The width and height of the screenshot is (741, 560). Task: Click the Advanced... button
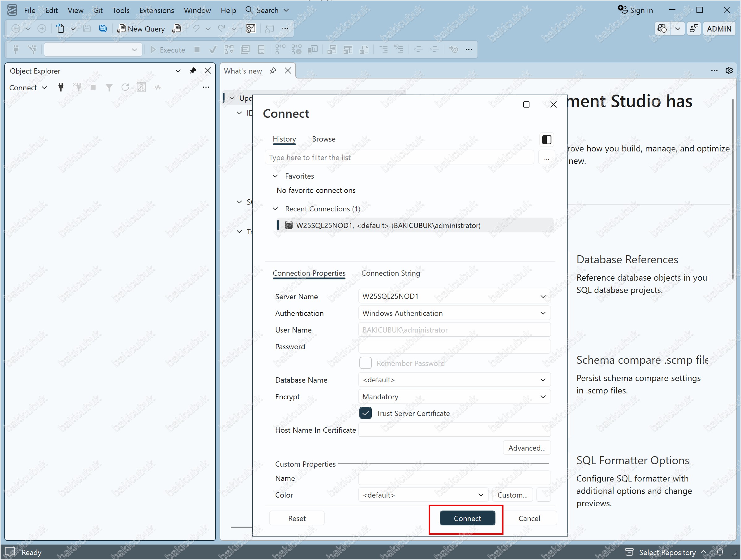[527, 448]
